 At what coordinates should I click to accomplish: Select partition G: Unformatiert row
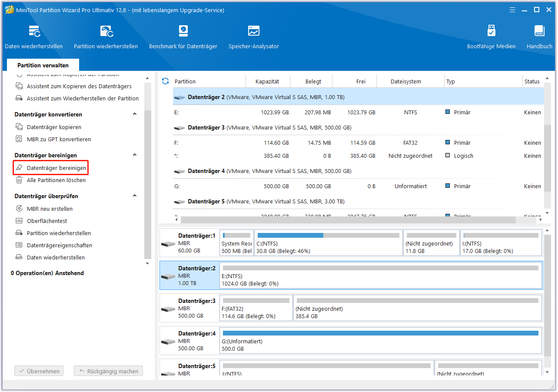pos(358,186)
